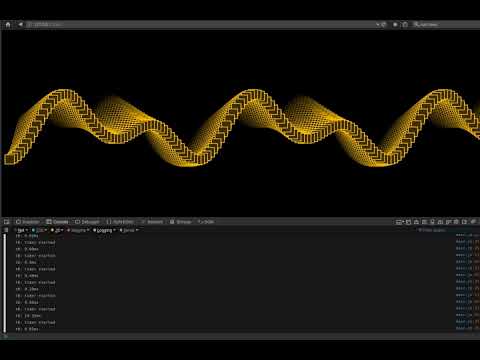
Task: Click the last toolbox icon at devtools top-right
Action: tap(473, 222)
